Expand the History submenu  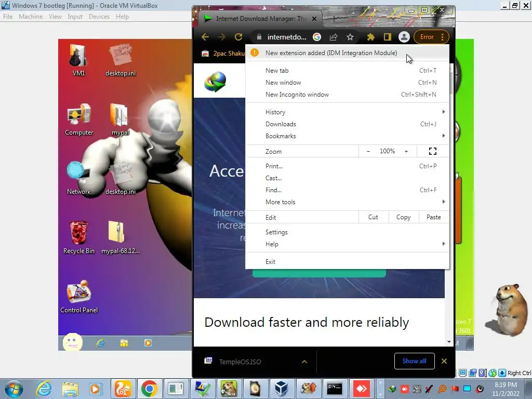pos(347,112)
